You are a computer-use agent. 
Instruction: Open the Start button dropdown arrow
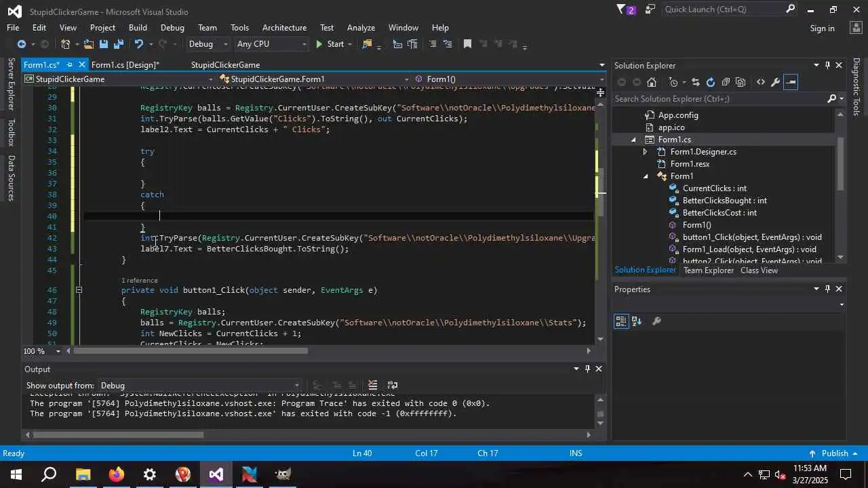point(350,44)
